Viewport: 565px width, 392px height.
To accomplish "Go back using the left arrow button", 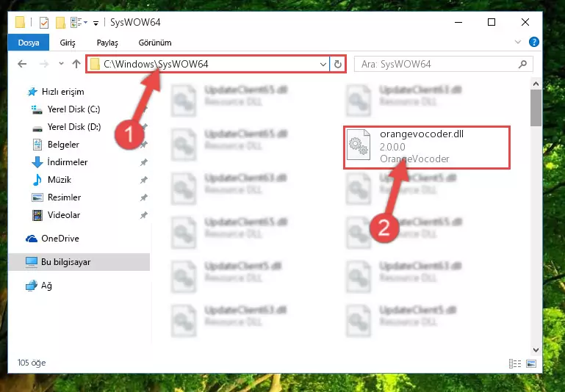I will (22, 64).
